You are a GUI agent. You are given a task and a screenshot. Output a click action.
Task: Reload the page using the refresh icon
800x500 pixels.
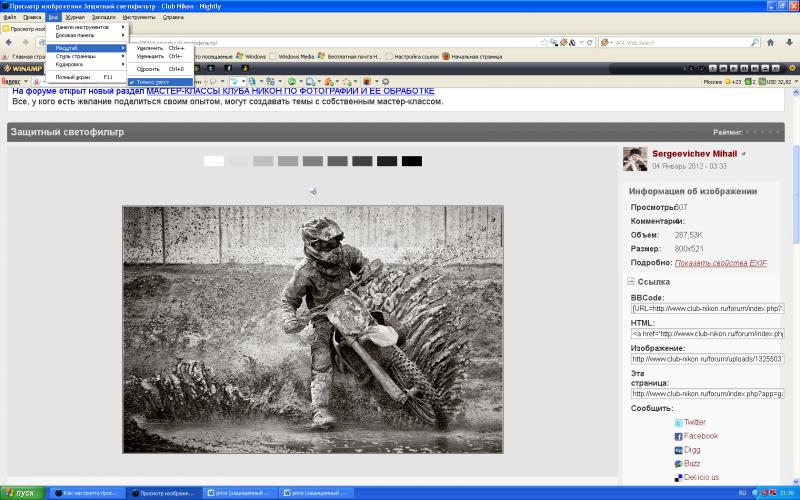click(x=590, y=43)
